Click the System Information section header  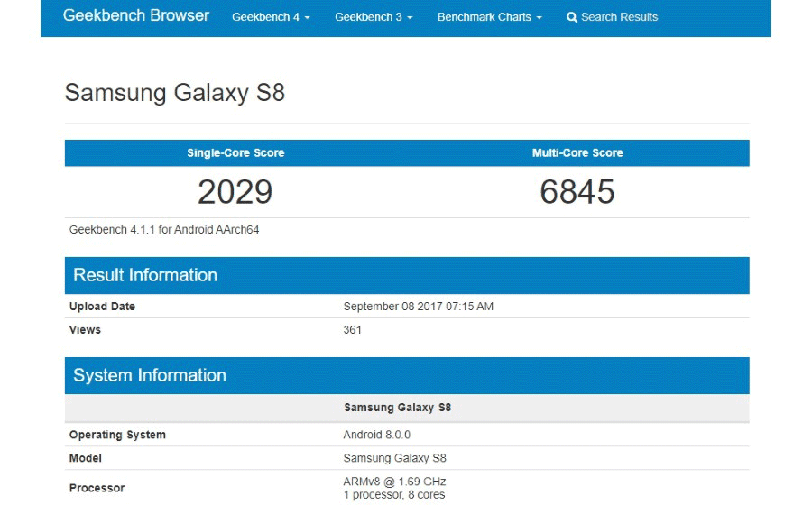click(407, 376)
